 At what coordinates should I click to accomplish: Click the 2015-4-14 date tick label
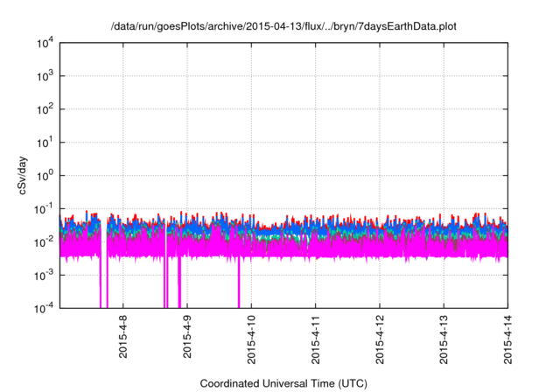coord(507,339)
